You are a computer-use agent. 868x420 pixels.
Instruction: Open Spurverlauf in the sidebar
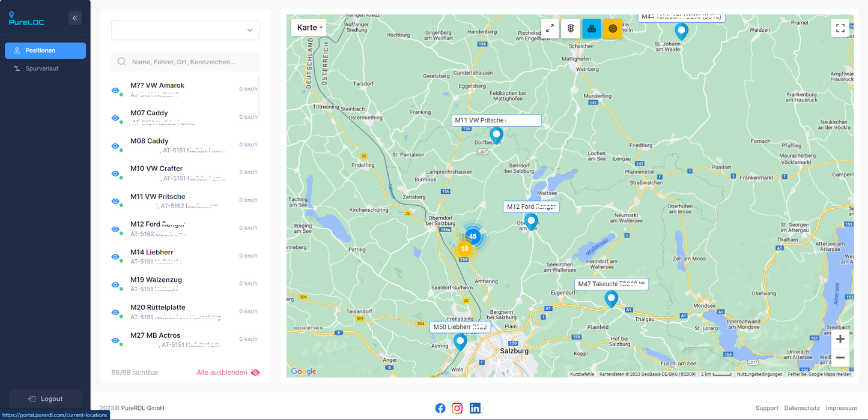point(41,68)
